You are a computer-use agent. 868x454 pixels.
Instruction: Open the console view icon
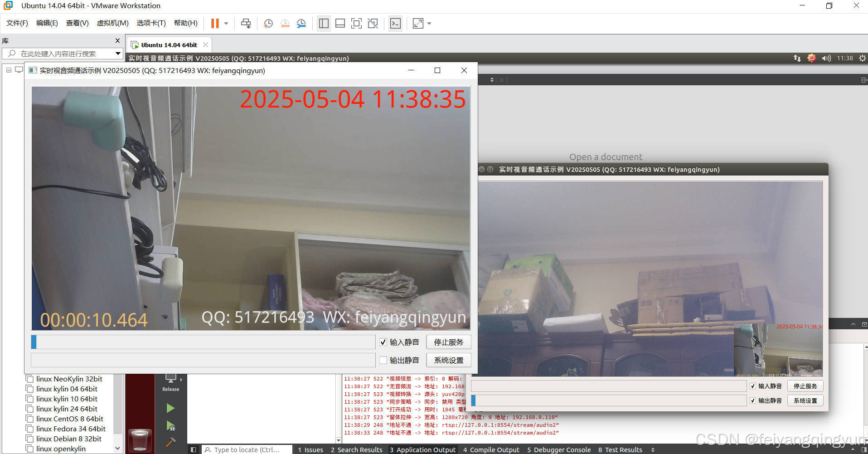(395, 23)
